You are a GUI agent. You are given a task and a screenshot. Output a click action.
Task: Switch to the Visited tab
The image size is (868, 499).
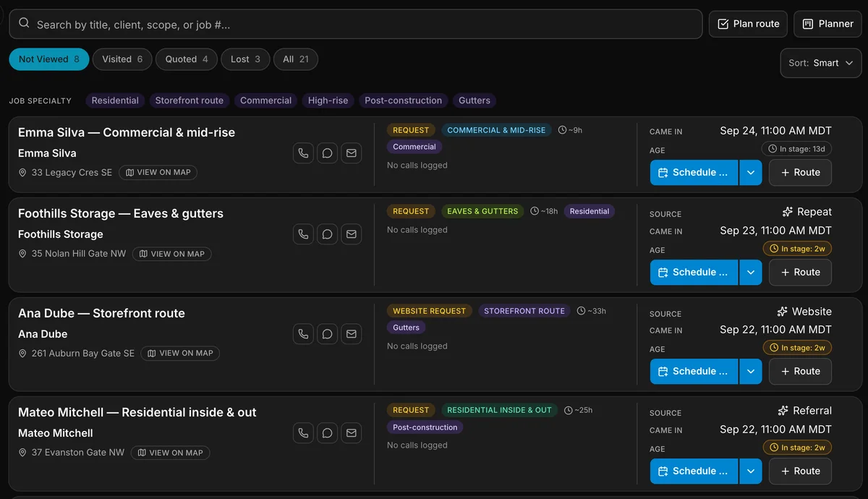pyautogui.click(x=122, y=59)
